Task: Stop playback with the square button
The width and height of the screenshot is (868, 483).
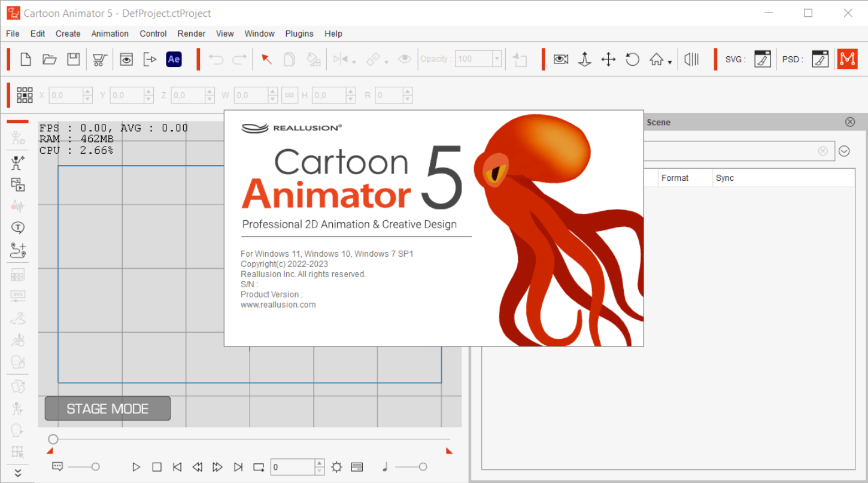Action: tap(157, 467)
